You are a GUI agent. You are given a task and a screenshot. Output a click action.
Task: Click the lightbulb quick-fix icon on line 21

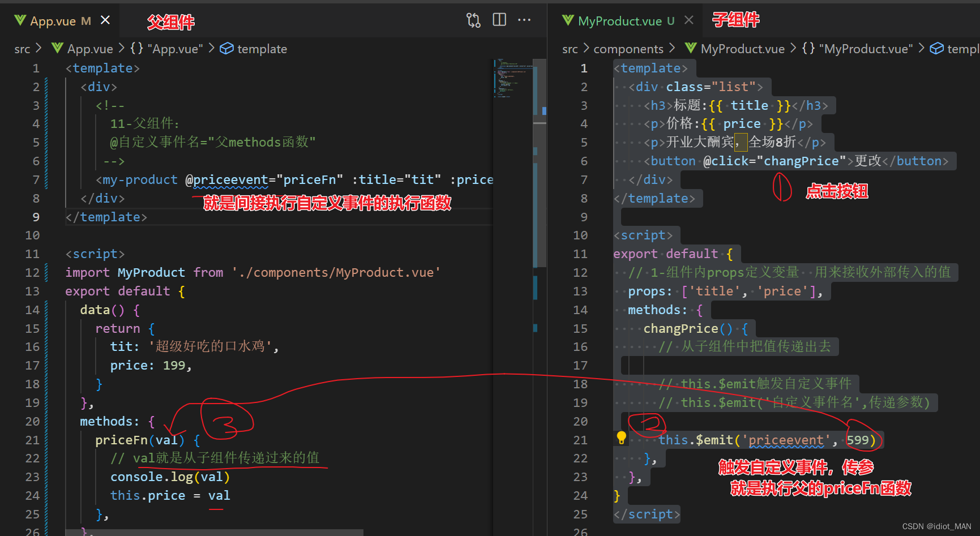click(x=621, y=438)
